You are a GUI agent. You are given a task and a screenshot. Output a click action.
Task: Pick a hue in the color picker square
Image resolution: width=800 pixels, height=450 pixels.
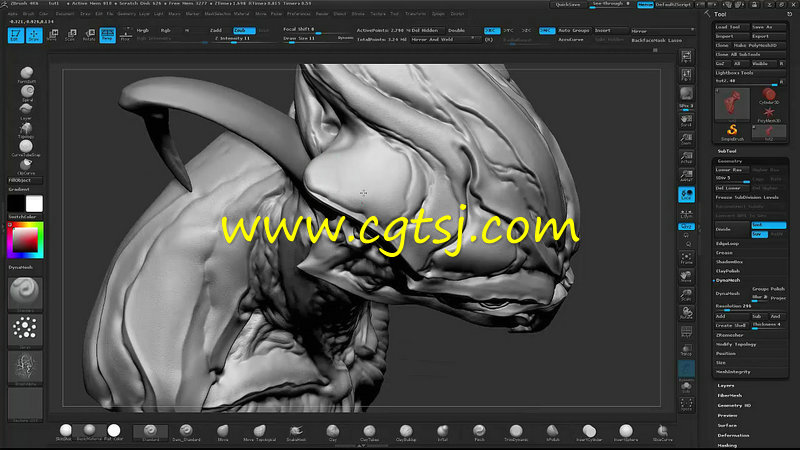pos(25,240)
